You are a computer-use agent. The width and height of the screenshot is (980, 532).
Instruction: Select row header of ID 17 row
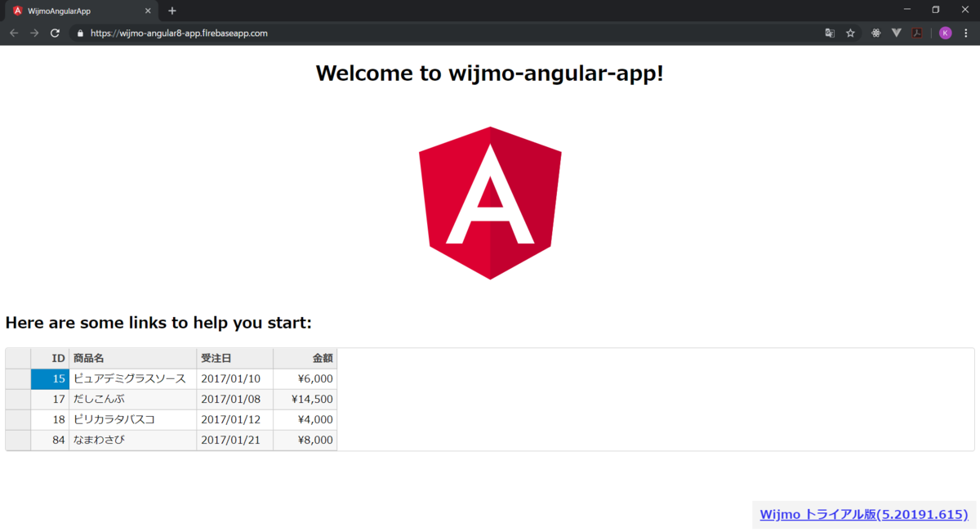point(18,399)
